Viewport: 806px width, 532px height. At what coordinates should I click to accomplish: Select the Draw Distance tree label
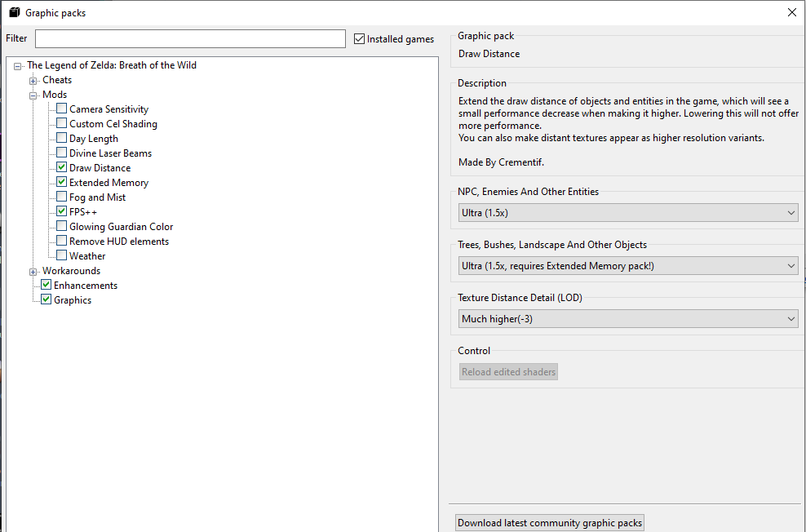tap(100, 168)
